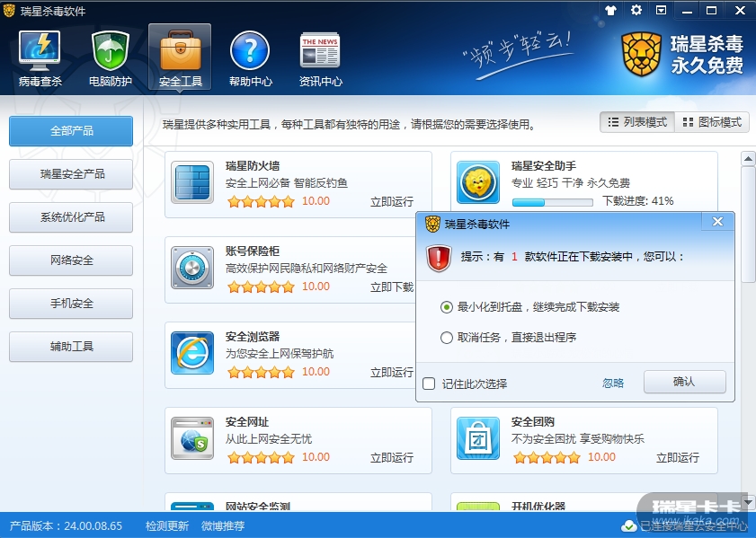Click 产品版本：24.00.08.65 text
This screenshot has width=756, height=538.
pos(66,525)
